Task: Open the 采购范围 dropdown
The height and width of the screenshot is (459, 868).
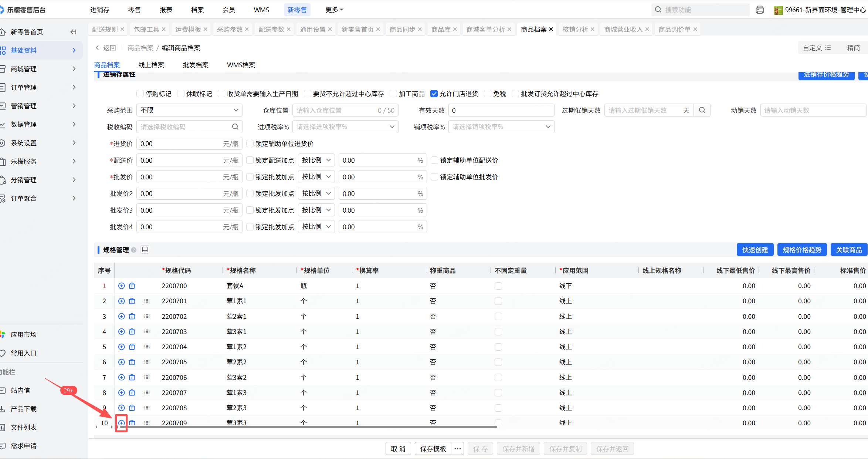Action: [189, 110]
